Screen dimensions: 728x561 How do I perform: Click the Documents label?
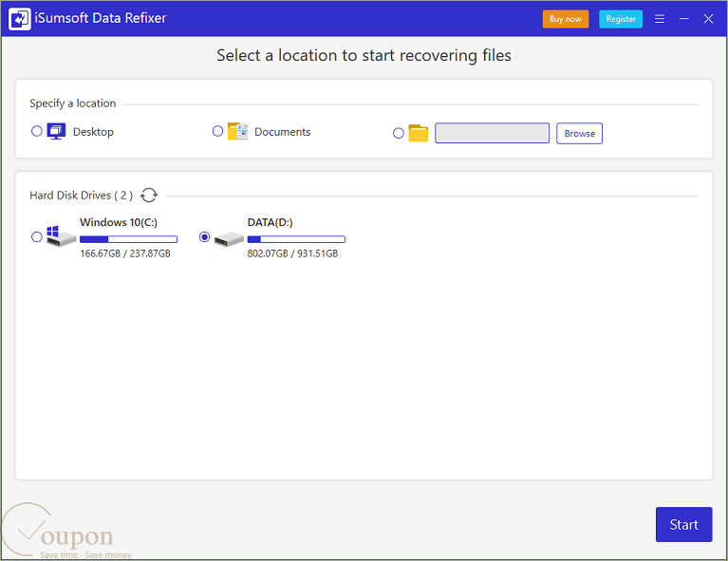coord(282,132)
